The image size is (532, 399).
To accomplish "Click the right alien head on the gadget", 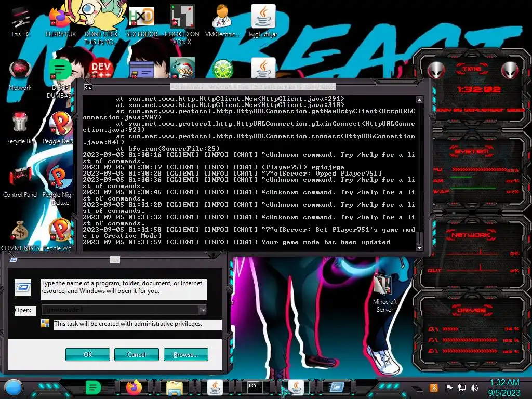I will pyautogui.click(x=510, y=70).
